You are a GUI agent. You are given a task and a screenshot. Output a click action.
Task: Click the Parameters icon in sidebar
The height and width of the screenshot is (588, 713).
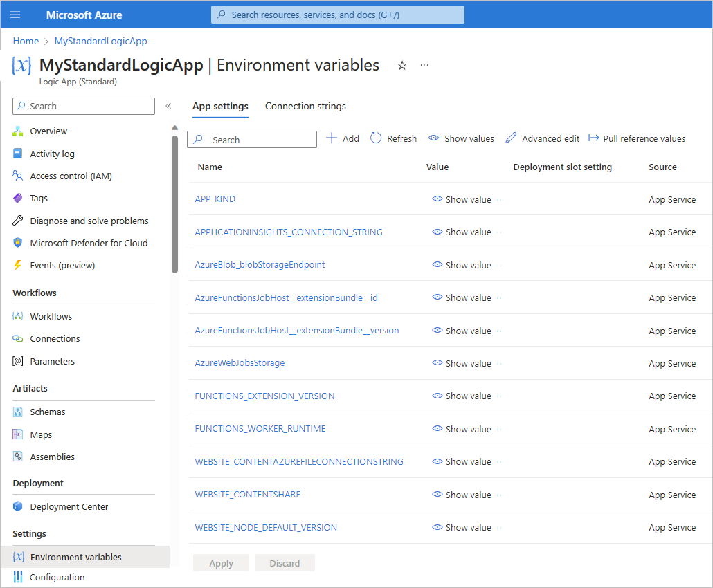click(x=18, y=361)
